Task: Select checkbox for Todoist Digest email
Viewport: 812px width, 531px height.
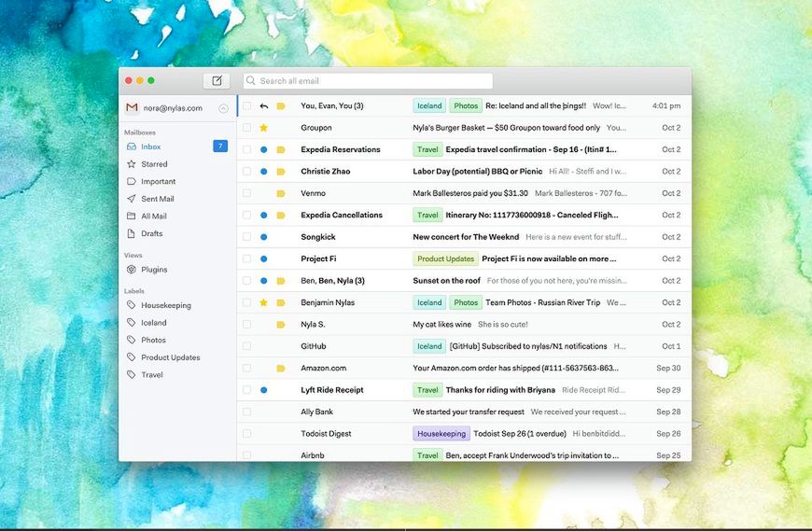Action: (x=247, y=434)
